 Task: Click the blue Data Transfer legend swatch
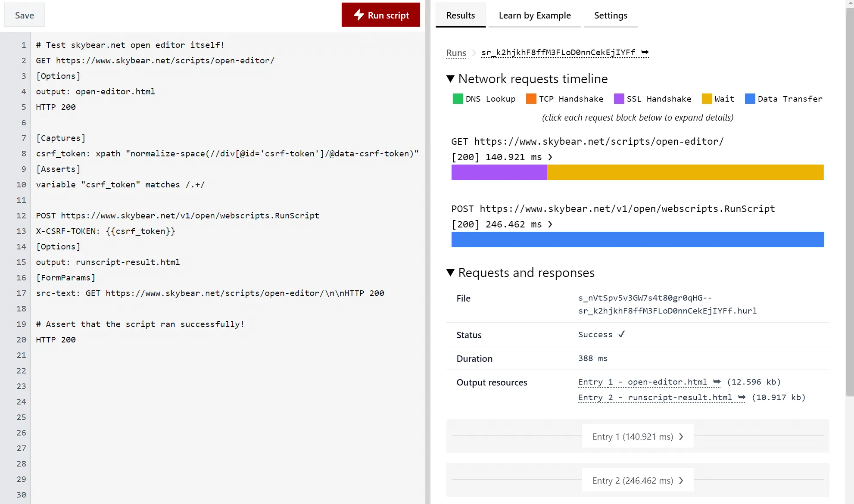point(750,99)
